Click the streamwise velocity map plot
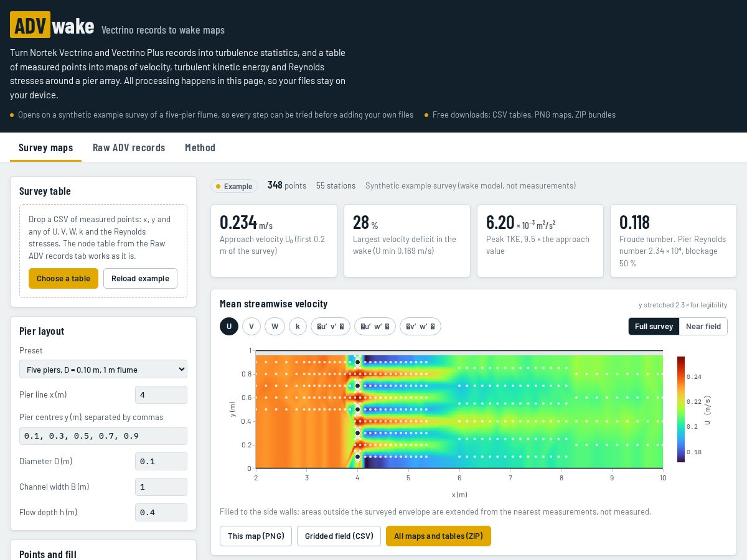This screenshot has width=747, height=560. [x=459, y=409]
